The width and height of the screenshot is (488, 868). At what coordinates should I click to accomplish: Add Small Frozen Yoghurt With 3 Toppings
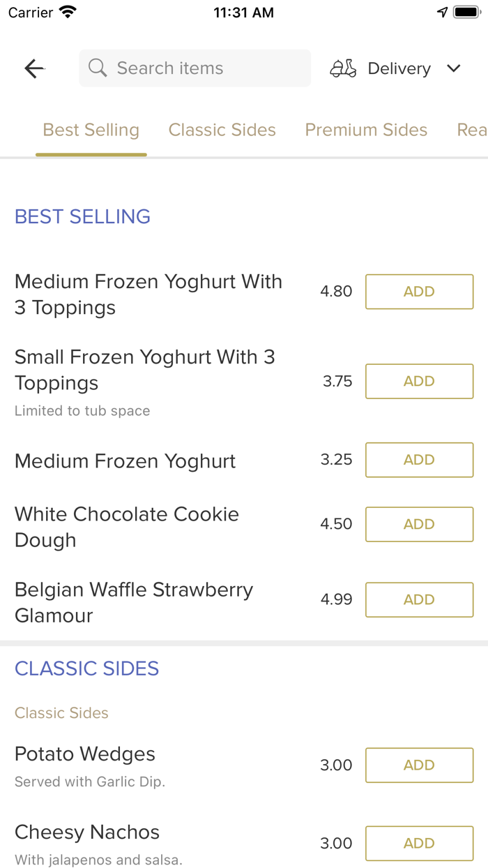(419, 381)
